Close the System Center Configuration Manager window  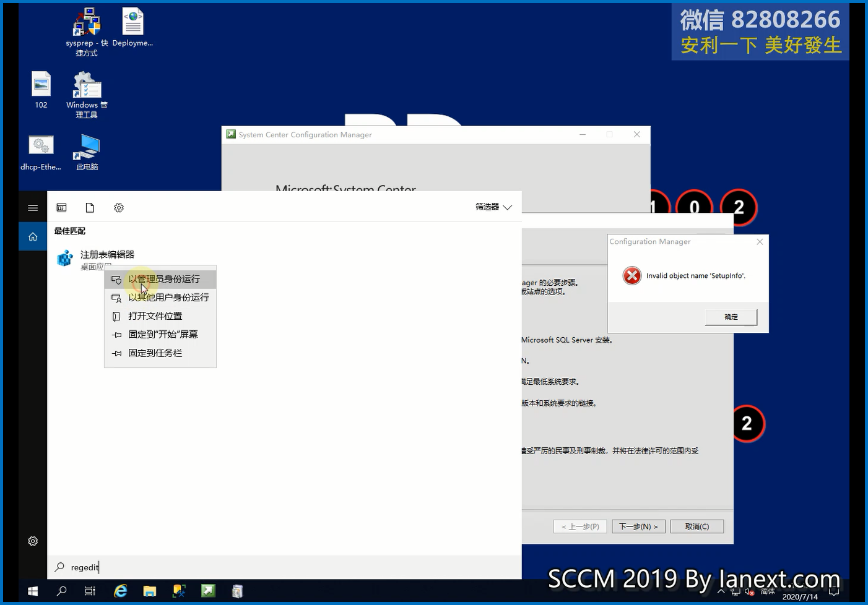pyautogui.click(x=636, y=134)
